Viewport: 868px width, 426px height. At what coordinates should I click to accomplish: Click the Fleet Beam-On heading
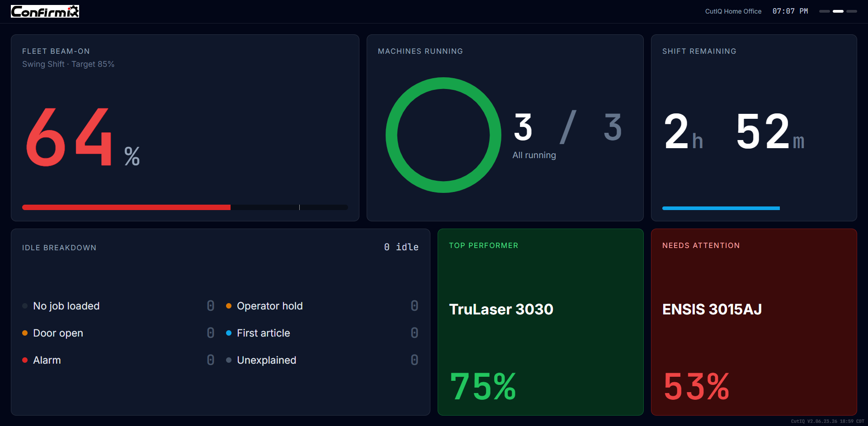(x=56, y=51)
